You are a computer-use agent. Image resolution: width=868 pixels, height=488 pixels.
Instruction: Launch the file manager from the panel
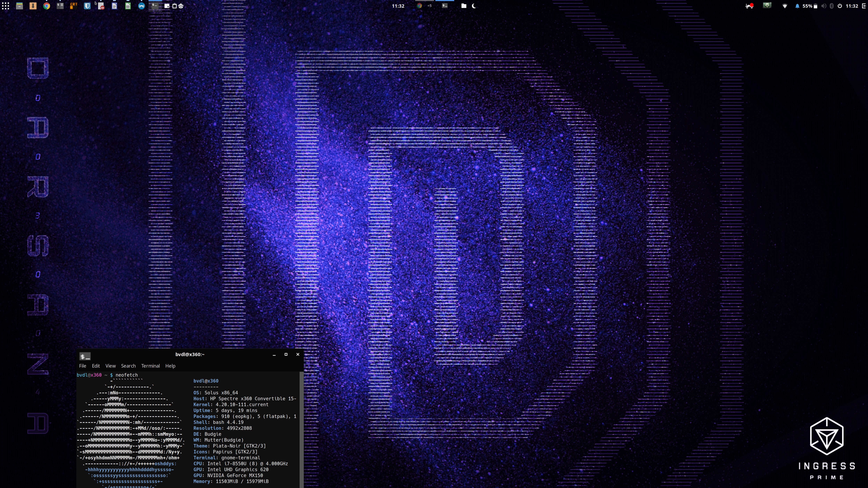[x=19, y=6]
